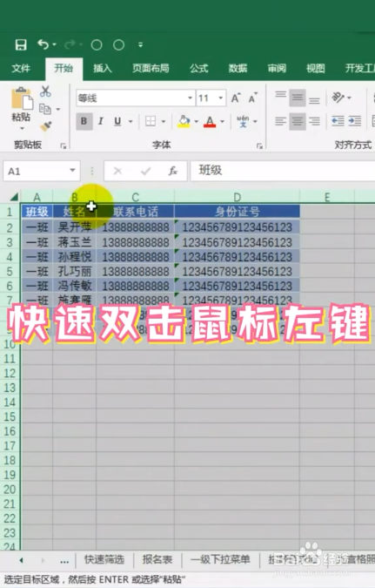
Task: Toggle bold formatting
Action: [84, 121]
